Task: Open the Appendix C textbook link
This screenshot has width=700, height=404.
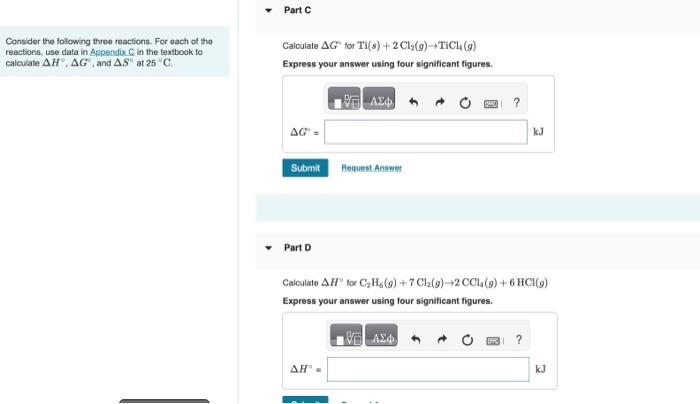Action: pyautogui.click(x=112, y=52)
